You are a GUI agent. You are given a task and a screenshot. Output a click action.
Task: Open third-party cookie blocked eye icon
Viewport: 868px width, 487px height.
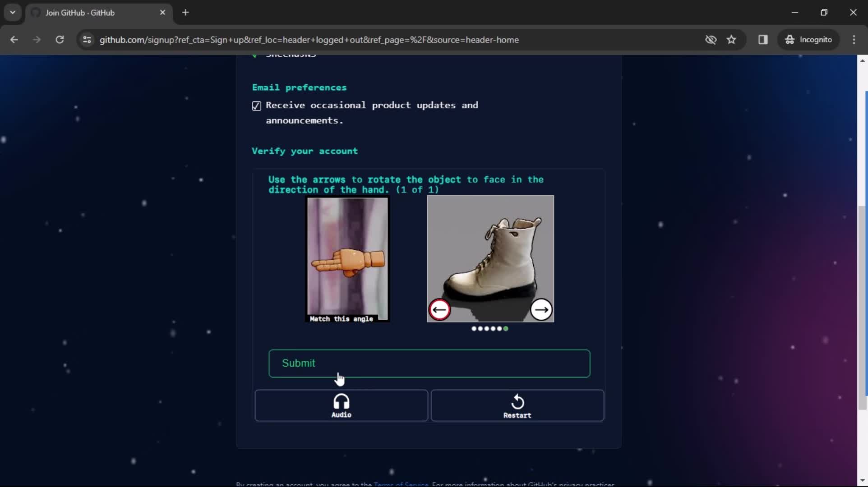[x=711, y=40]
